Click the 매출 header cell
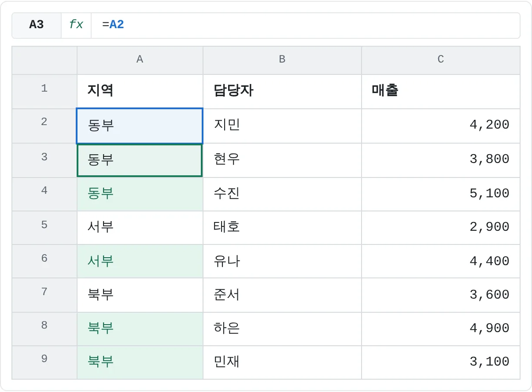 pyautogui.click(x=441, y=91)
